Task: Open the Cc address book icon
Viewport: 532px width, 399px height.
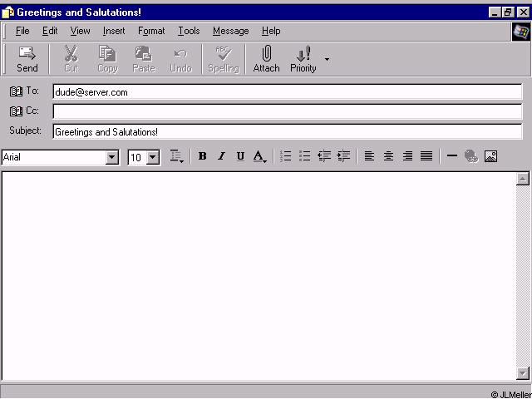Action: [16, 111]
